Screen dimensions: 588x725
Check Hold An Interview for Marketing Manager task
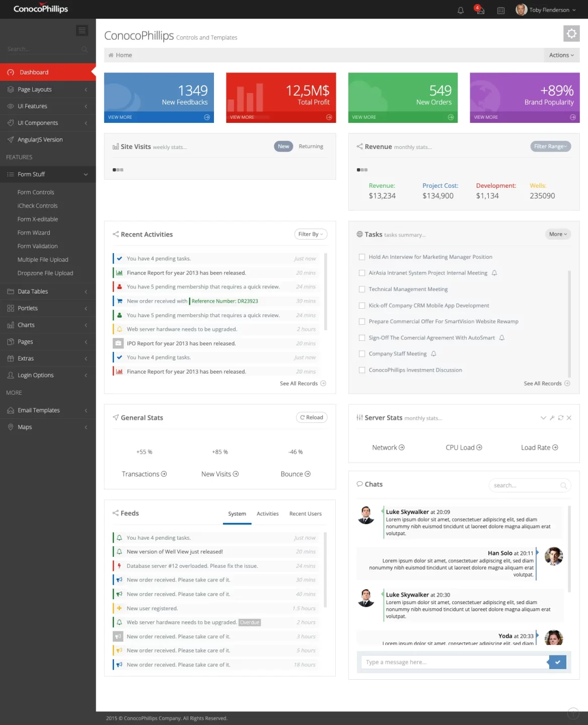(x=362, y=257)
